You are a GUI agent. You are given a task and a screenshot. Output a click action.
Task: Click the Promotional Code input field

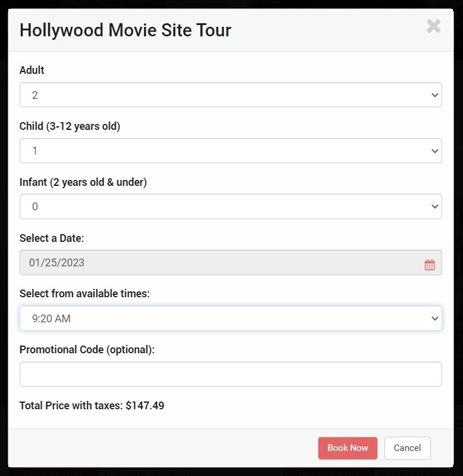pos(231,374)
